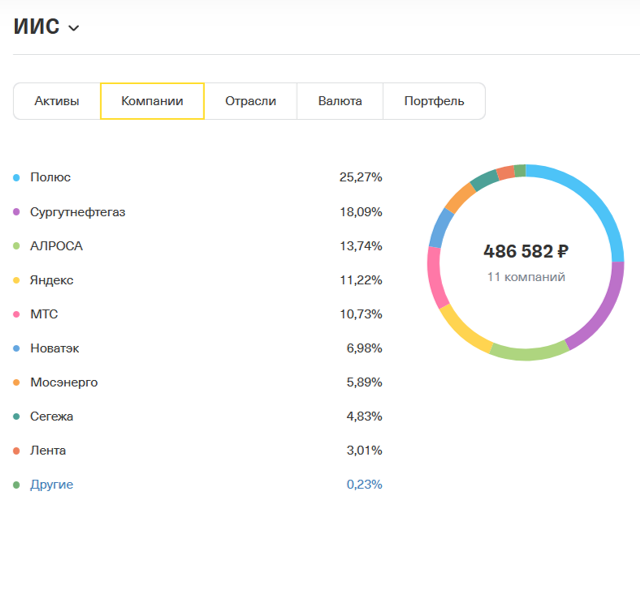Click the АЛРОСА company name
640x590 pixels.
pos(56,246)
